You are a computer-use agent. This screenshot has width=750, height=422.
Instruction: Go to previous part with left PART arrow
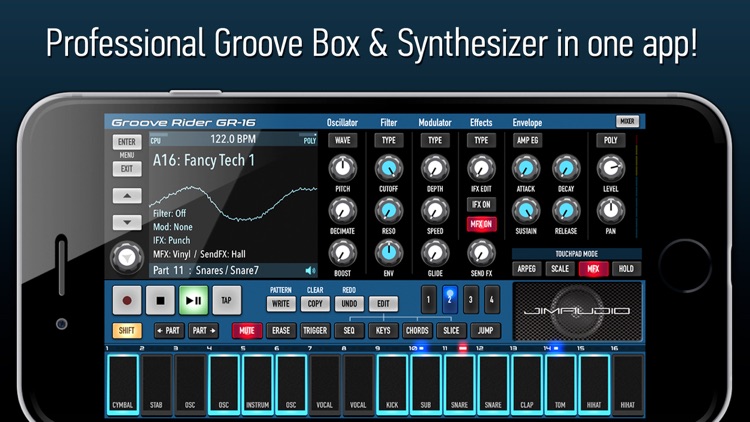168,331
